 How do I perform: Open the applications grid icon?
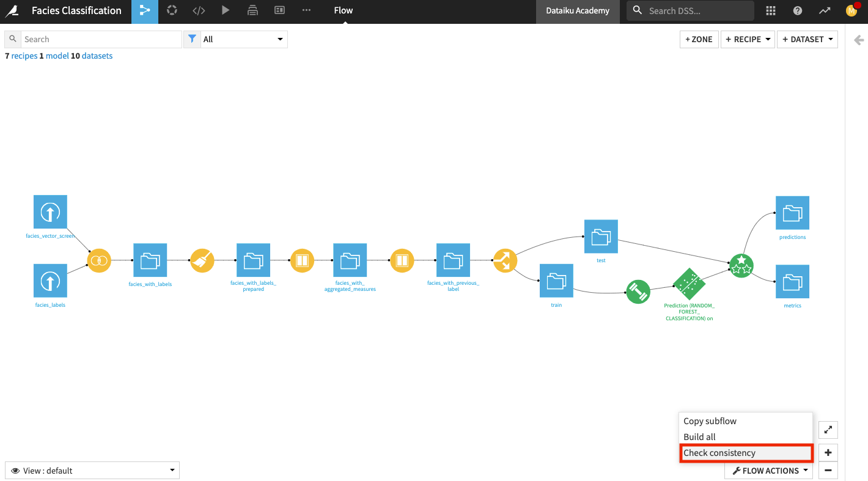[x=771, y=10]
